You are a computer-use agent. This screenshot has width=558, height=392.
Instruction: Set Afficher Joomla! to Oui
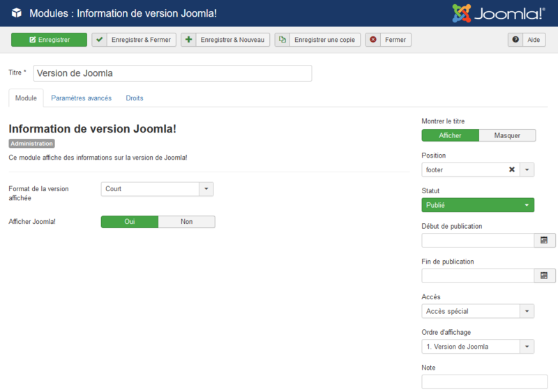(130, 222)
